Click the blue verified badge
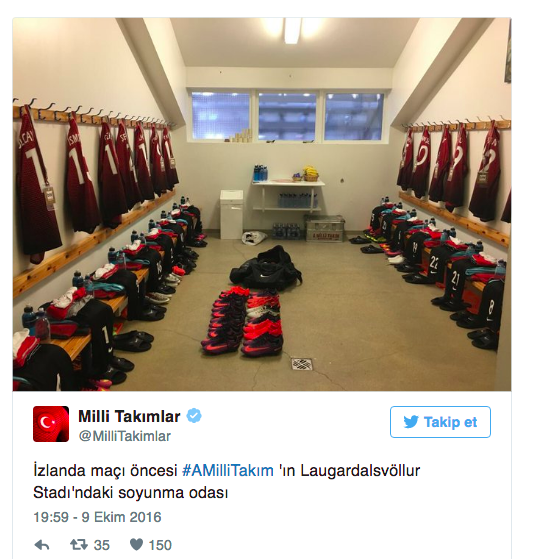 (x=194, y=416)
